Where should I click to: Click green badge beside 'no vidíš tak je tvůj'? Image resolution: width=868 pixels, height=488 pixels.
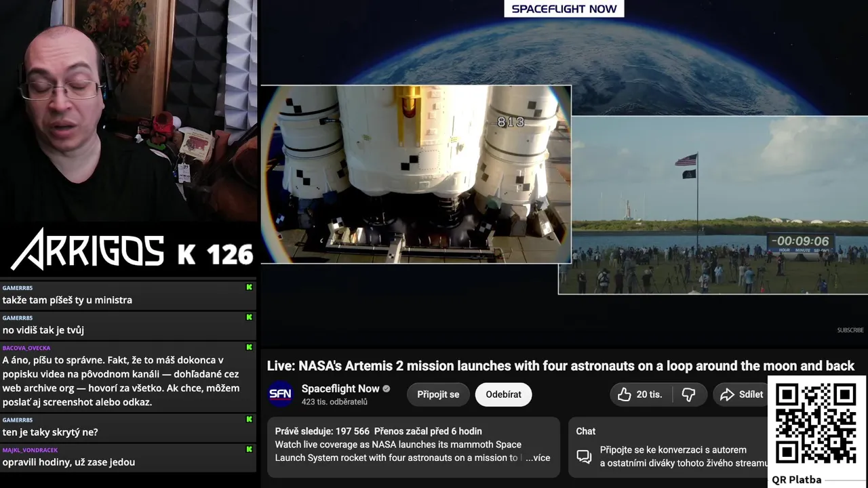(249, 317)
